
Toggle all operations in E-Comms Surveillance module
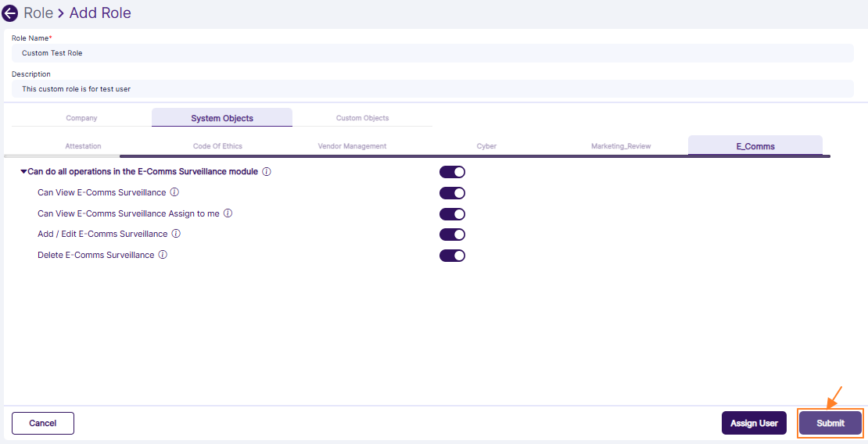pos(452,172)
